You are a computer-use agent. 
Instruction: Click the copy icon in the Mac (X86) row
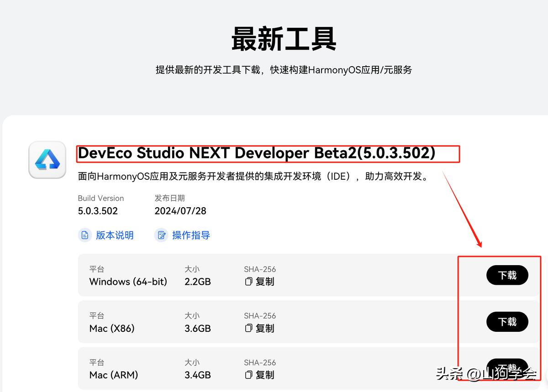click(x=248, y=328)
